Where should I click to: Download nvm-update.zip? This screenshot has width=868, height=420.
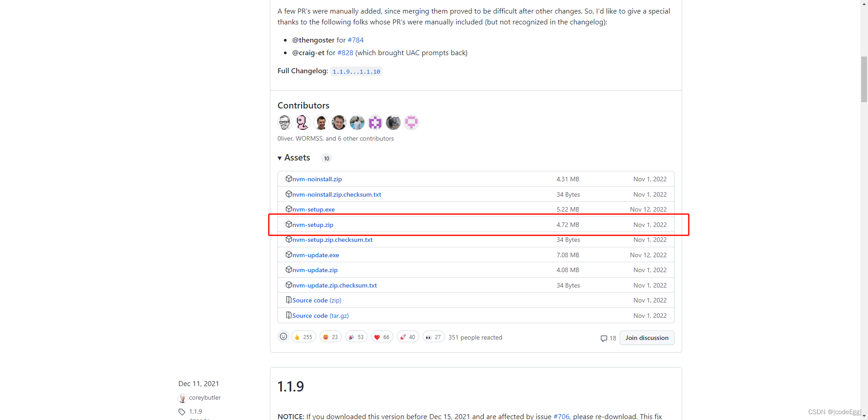[x=315, y=270]
